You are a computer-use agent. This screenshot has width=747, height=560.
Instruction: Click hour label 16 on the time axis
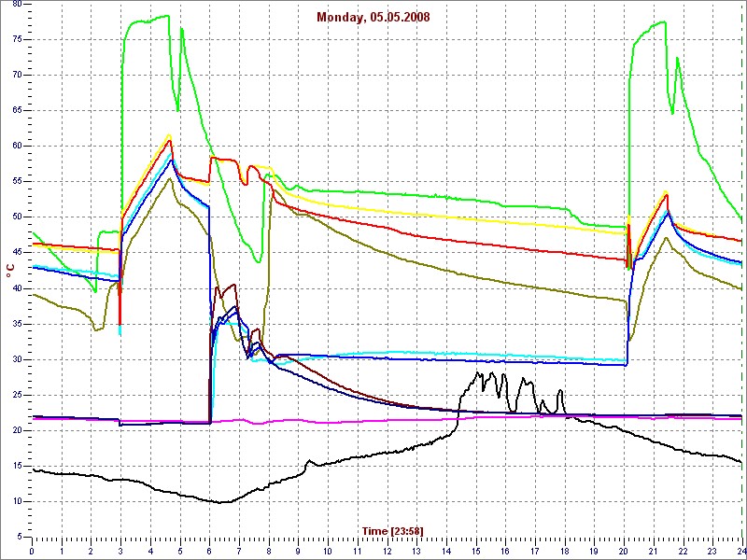pos(505,551)
